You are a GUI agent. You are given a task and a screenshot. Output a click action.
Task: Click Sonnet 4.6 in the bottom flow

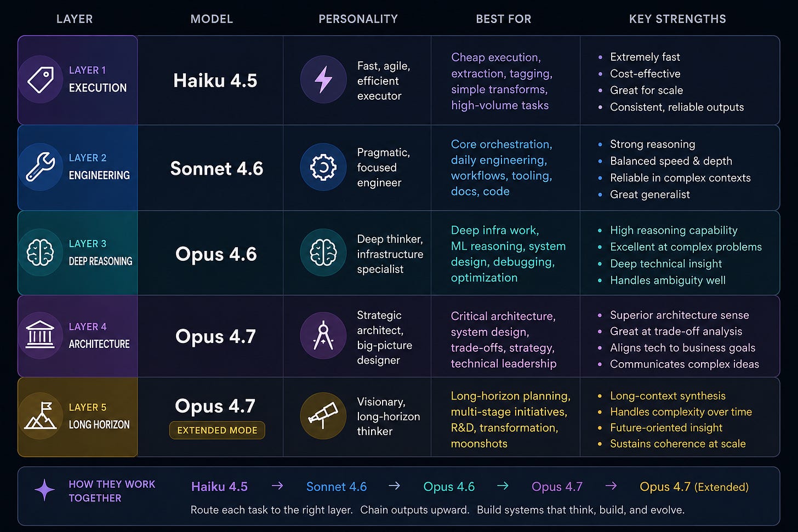click(x=337, y=487)
